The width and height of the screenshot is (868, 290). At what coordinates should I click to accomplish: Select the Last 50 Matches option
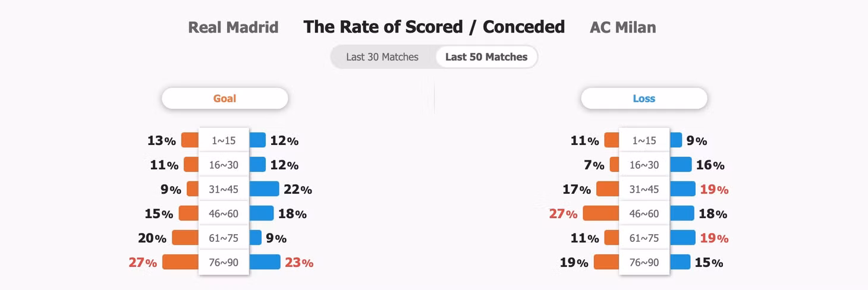pyautogui.click(x=486, y=57)
